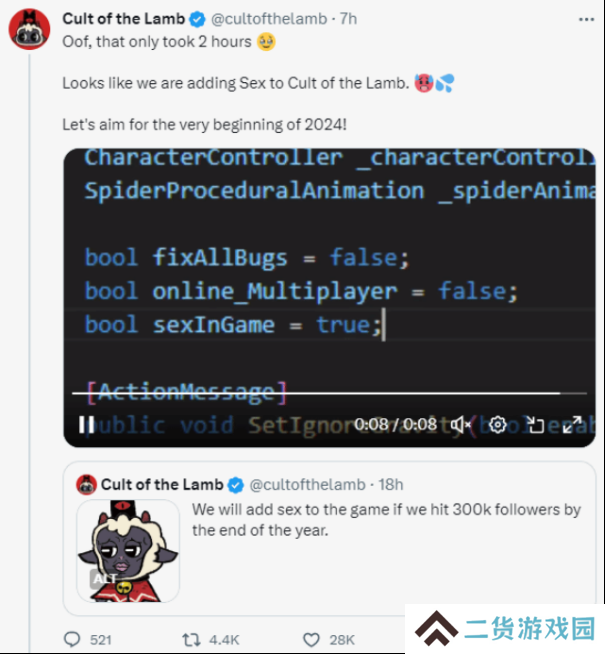Click the @cultofthelamb handle in main tweet

point(269,19)
